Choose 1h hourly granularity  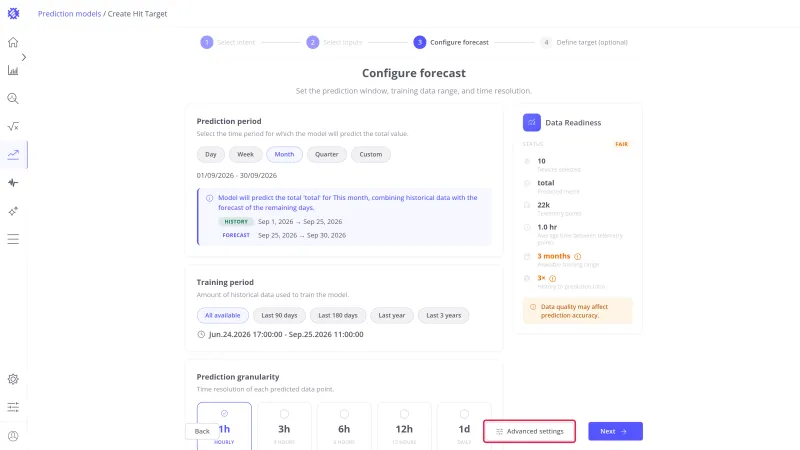pyautogui.click(x=224, y=426)
